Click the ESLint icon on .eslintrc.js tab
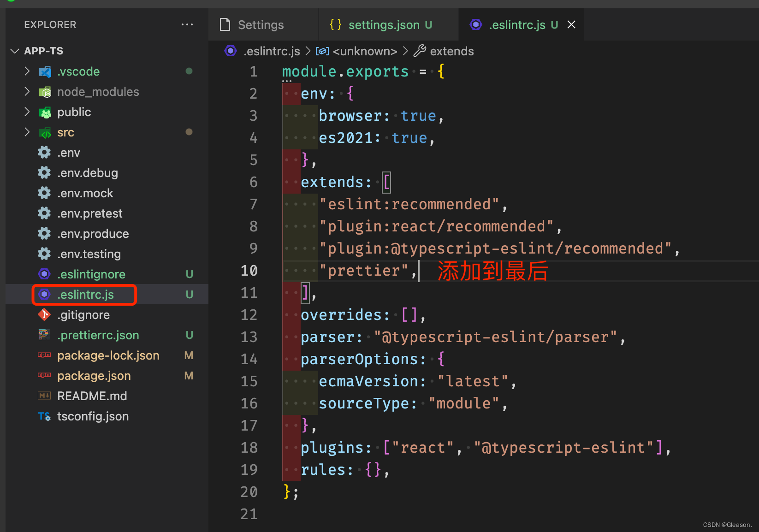 [x=476, y=24]
